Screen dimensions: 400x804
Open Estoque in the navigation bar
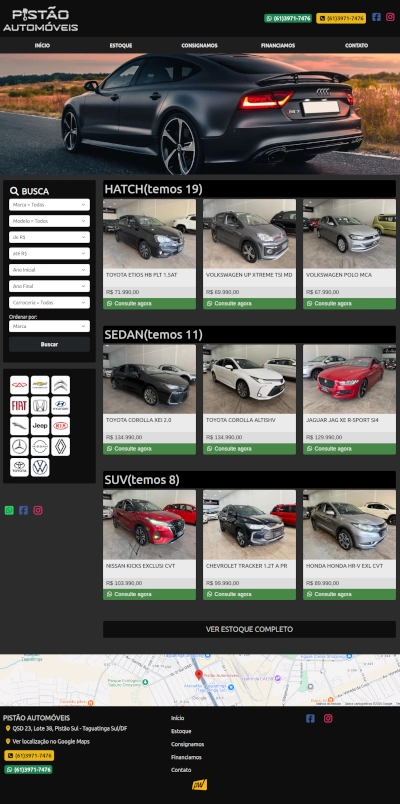click(121, 46)
